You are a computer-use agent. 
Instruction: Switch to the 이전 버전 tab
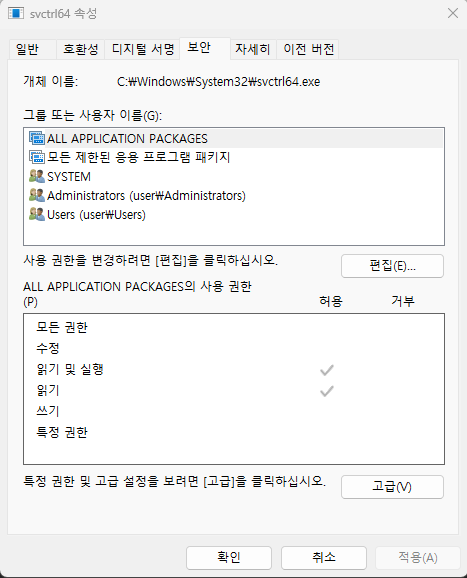point(308,49)
